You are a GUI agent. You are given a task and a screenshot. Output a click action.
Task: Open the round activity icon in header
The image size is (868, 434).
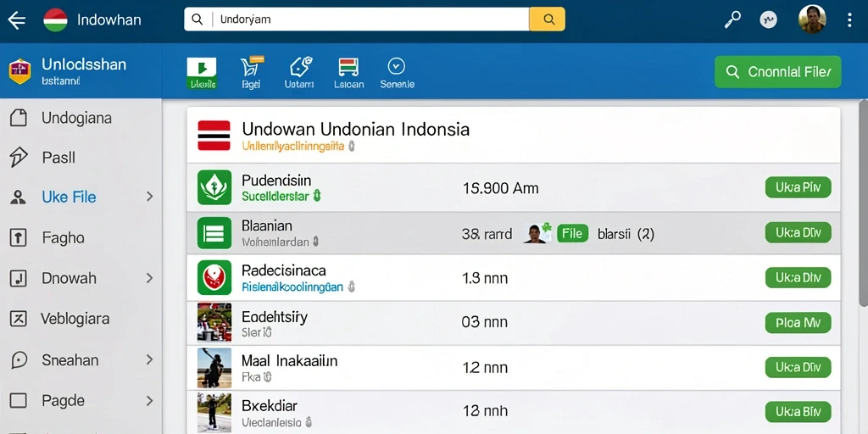coord(768,20)
